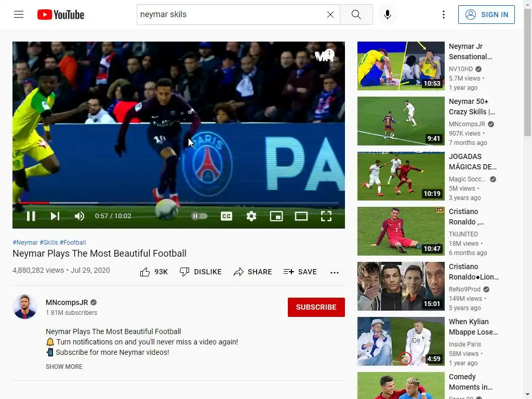
Task: Click the 4,880,282 views text
Action: 38,270
